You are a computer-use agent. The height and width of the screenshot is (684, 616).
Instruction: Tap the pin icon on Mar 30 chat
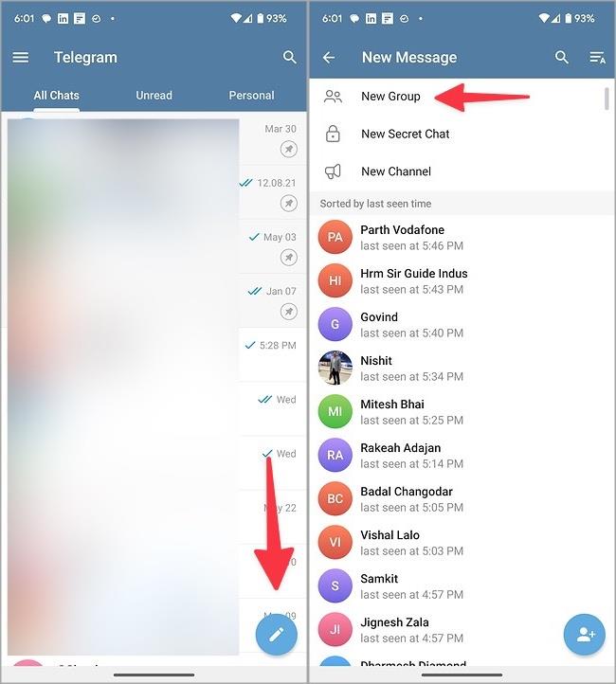tap(289, 149)
